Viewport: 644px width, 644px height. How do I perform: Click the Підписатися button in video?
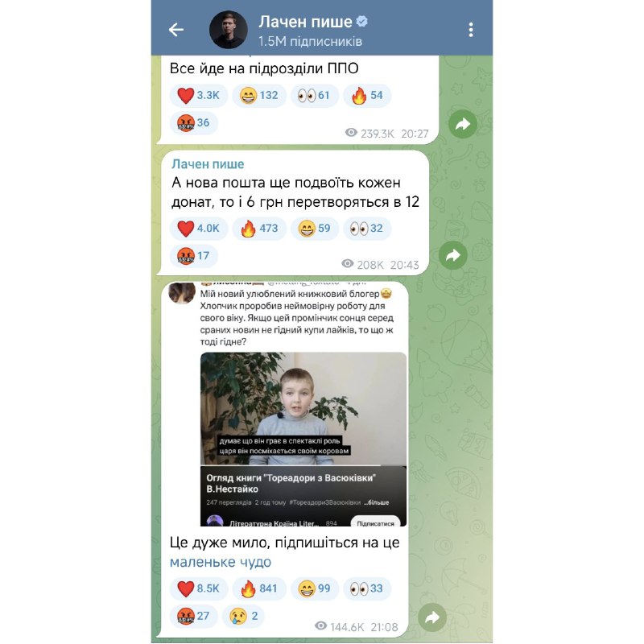pyautogui.click(x=375, y=522)
